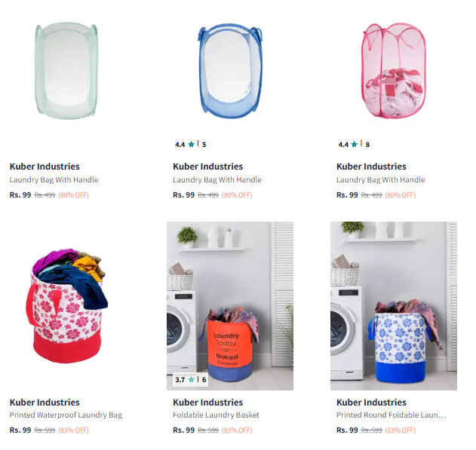Click Rs. 99 price of Foldable Laundry Basket
The width and height of the screenshot is (476, 450).
183,430
